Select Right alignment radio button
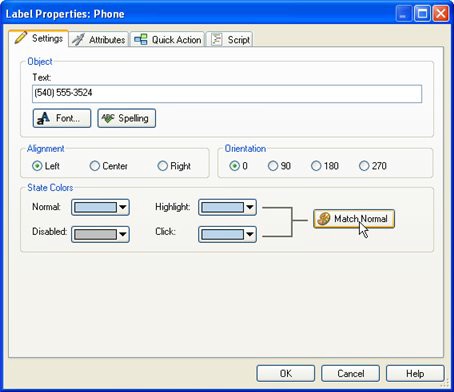Viewport: 454px width, 392px height. [x=162, y=166]
